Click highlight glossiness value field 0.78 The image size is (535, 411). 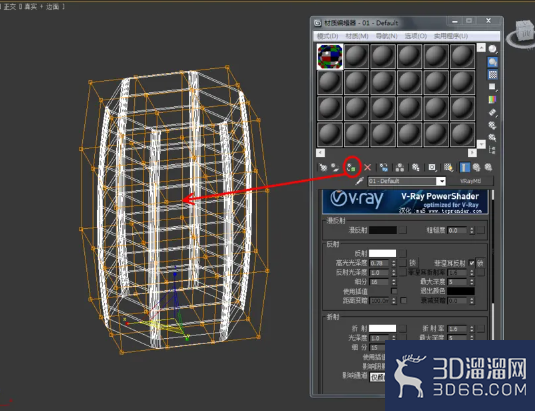tap(380, 263)
